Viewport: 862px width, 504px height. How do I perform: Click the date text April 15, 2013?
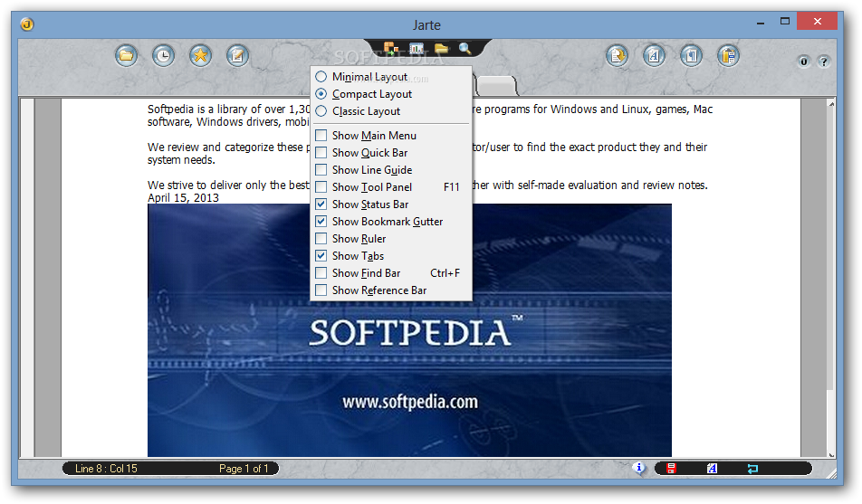183,198
